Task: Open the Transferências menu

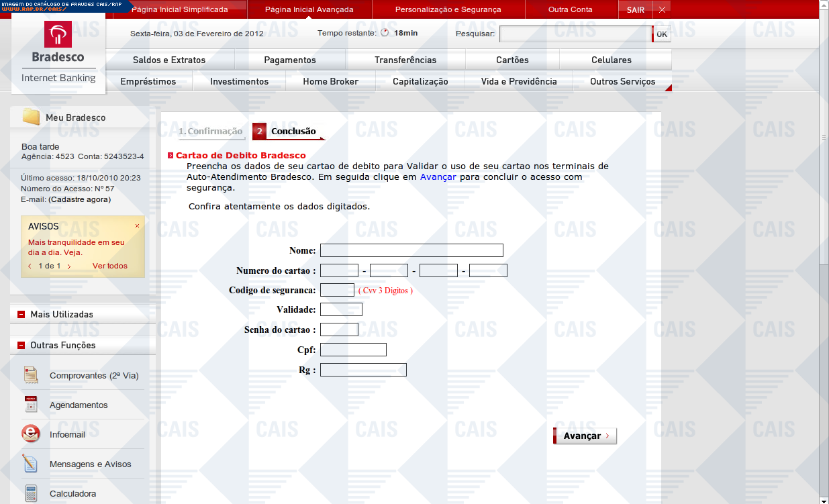Action: [405, 60]
